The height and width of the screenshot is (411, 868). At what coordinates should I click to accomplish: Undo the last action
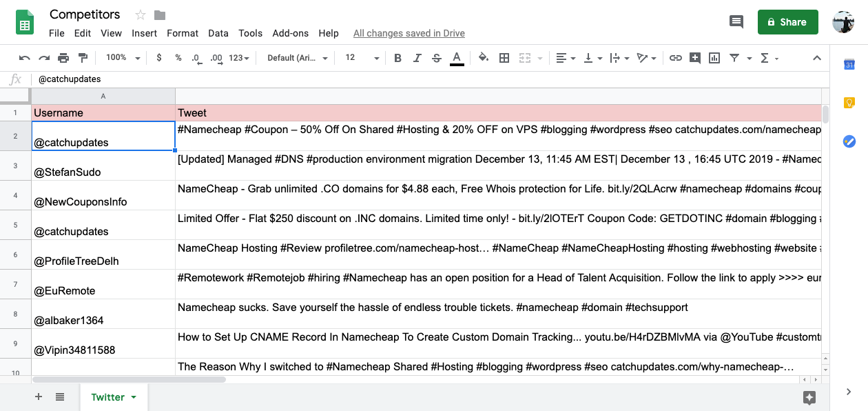pos(25,58)
